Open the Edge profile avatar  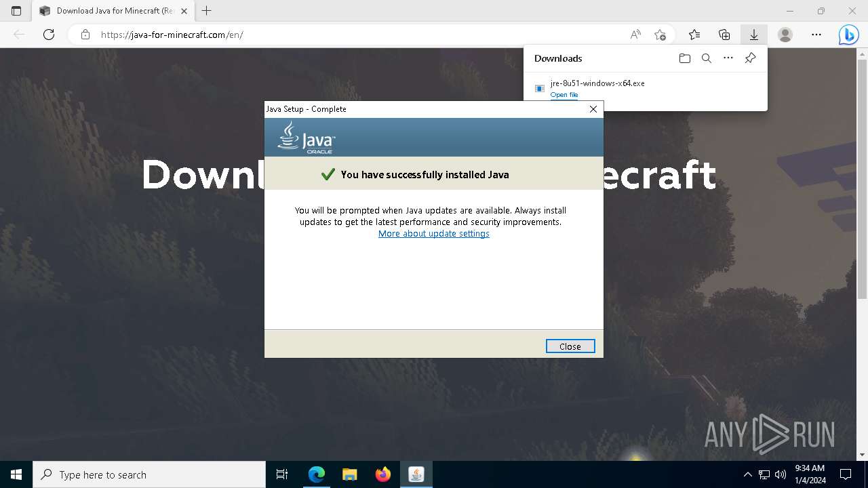pyautogui.click(x=785, y=35)
